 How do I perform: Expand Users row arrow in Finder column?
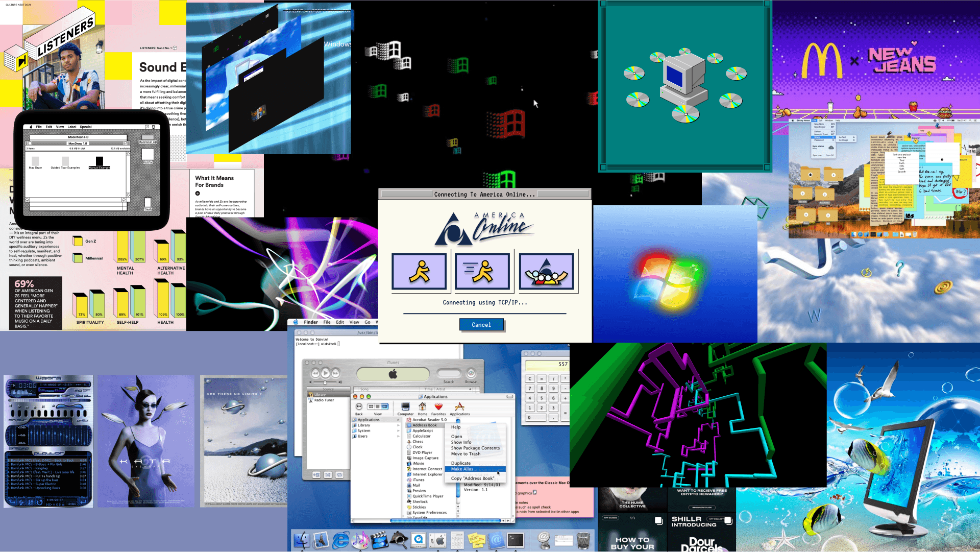point(398,436)
